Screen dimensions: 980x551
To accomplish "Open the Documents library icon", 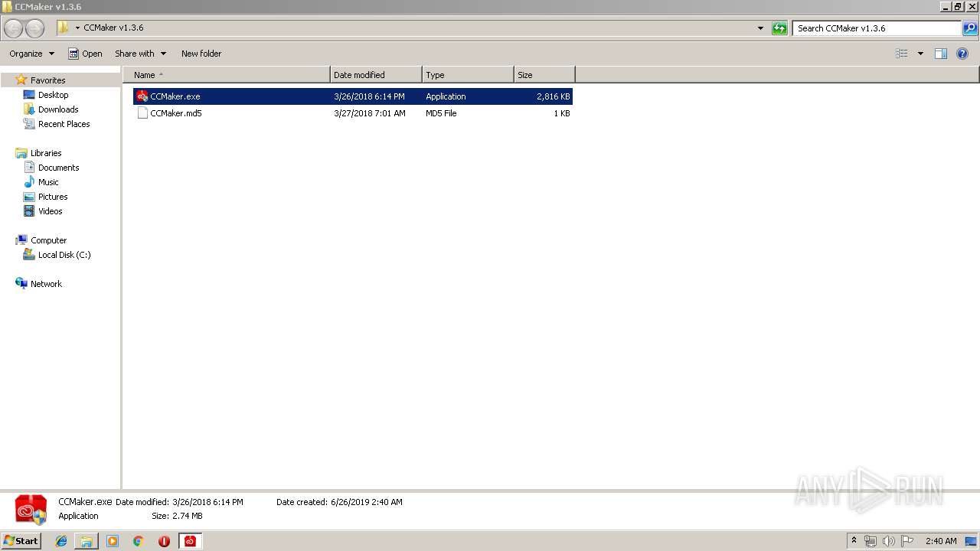I will coord(29,168).
